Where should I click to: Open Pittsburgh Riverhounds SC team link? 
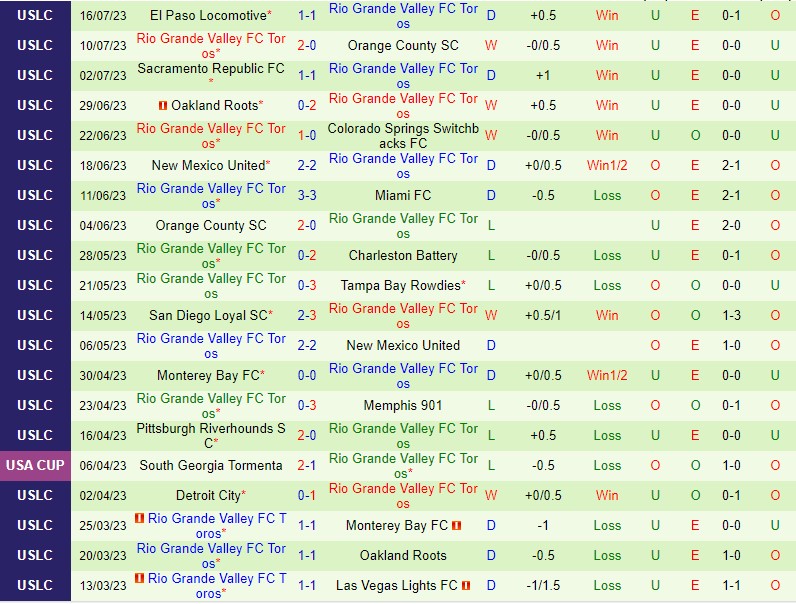point(211,435)
